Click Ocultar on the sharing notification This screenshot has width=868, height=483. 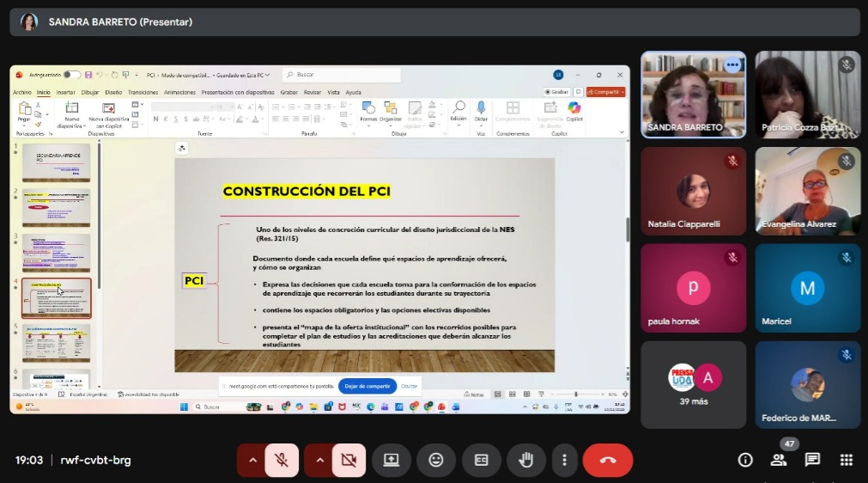[410, 386]
